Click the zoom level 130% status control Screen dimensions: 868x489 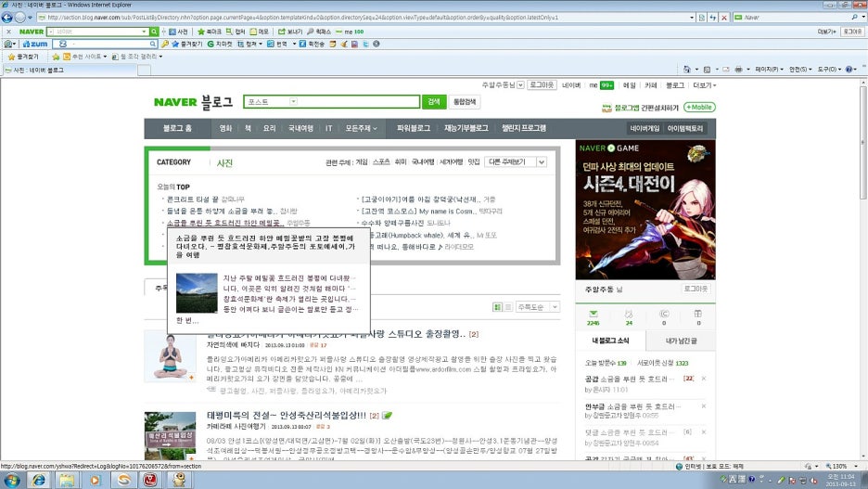840,467
